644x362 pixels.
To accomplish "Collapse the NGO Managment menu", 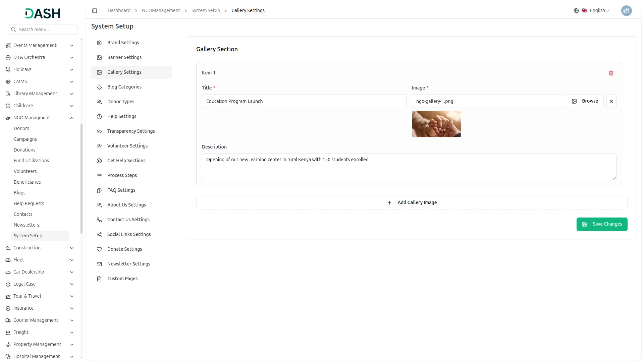I will tap(71, 118).
